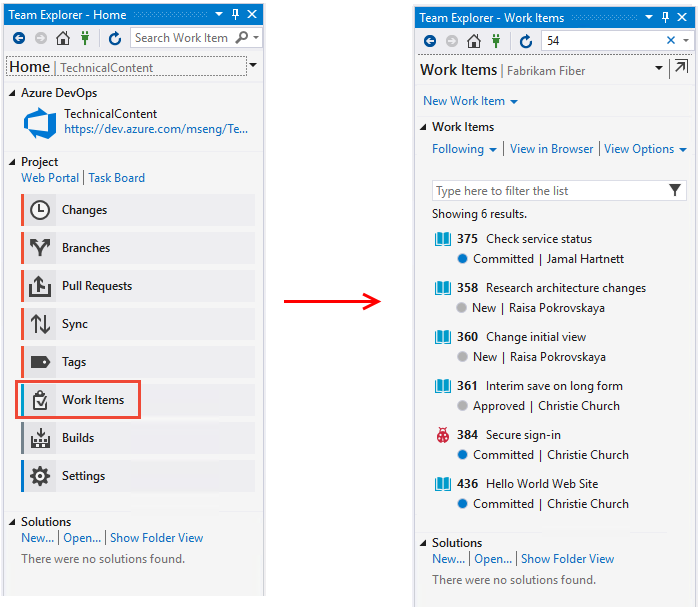Click Search Work Item input field
This screenshot has width=699, height=610.
(183, 38)
